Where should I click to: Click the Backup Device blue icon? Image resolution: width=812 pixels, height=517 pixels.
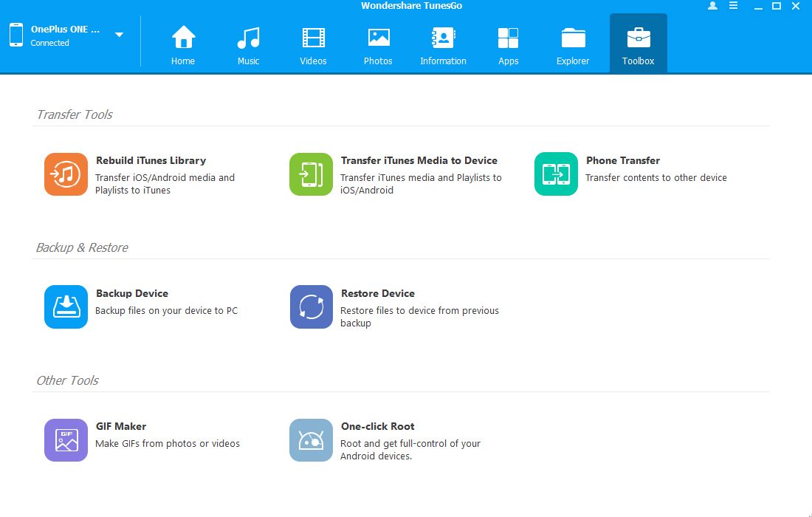(x=66, y=307)
